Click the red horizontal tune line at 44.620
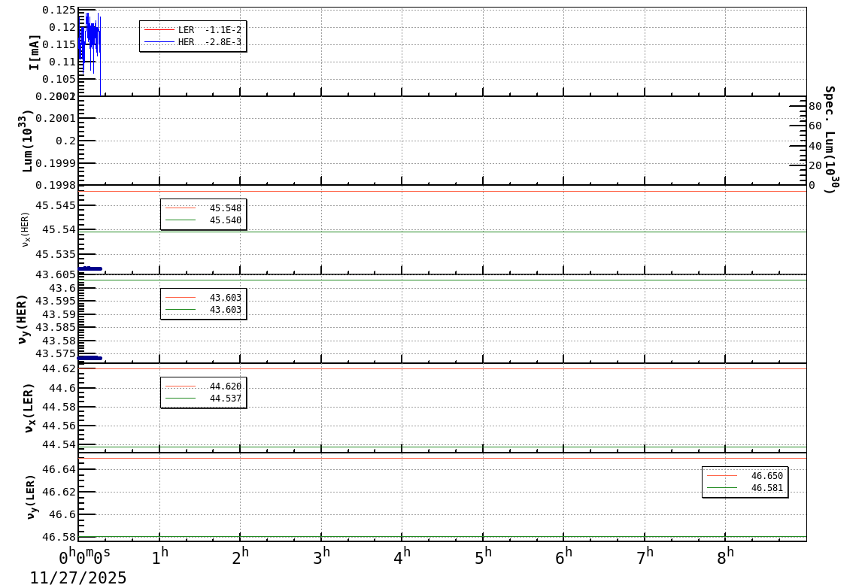 point(451,368)
